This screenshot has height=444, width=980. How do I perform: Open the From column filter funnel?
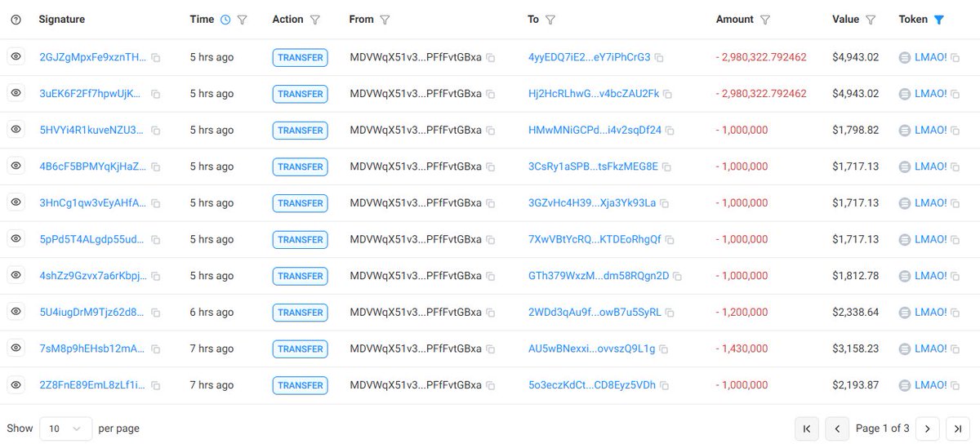click(385, 20)
